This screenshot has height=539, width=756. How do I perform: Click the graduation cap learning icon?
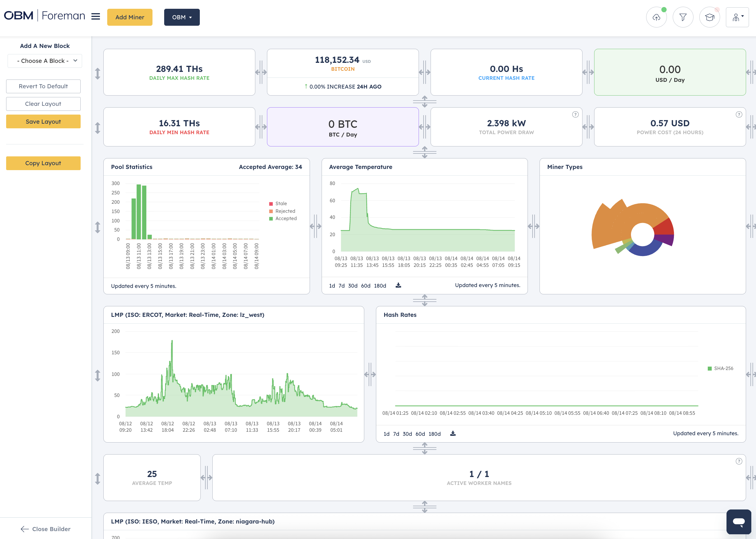click(710, 17)
